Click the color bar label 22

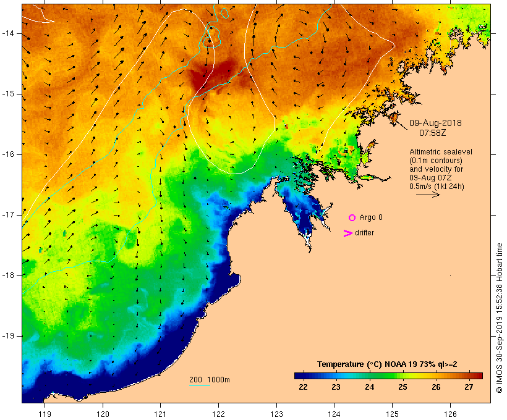pos(304,387)
